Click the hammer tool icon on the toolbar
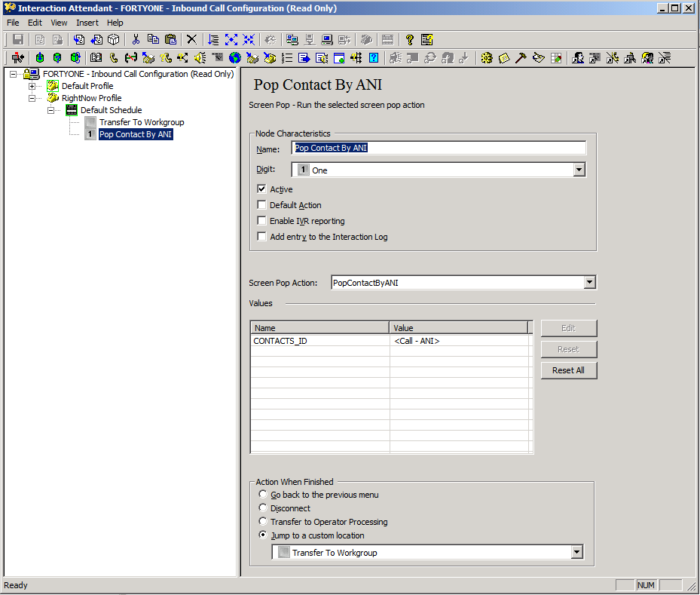The image size is (700, 595). click(520, 57)
